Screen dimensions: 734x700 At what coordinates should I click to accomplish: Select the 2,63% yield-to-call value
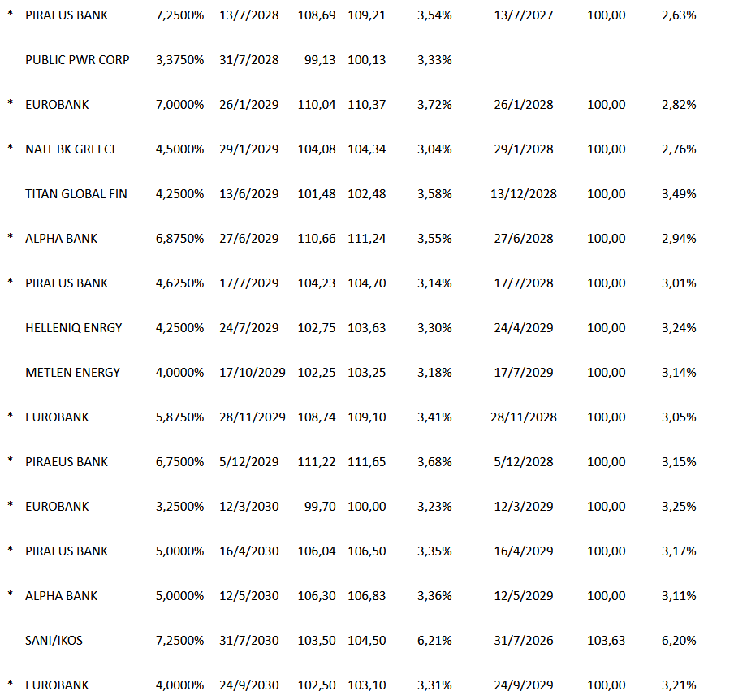tap(679, 15)
